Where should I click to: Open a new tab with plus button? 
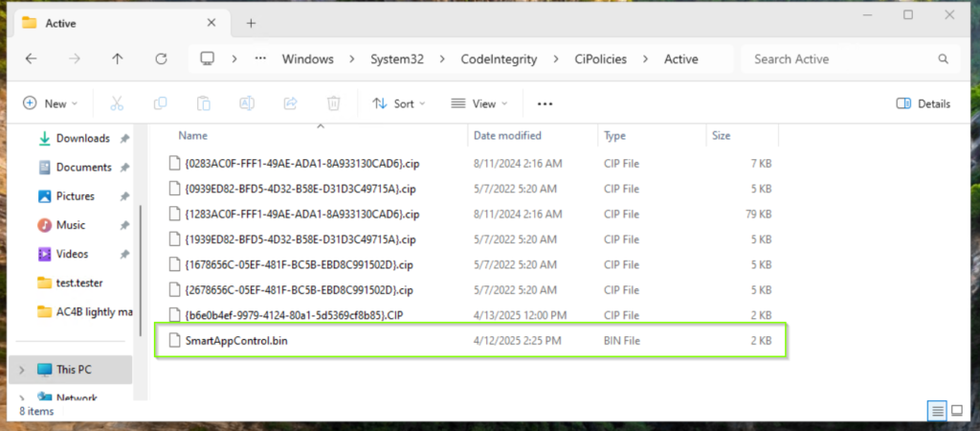pyautogui.click(x=251, y=22)
